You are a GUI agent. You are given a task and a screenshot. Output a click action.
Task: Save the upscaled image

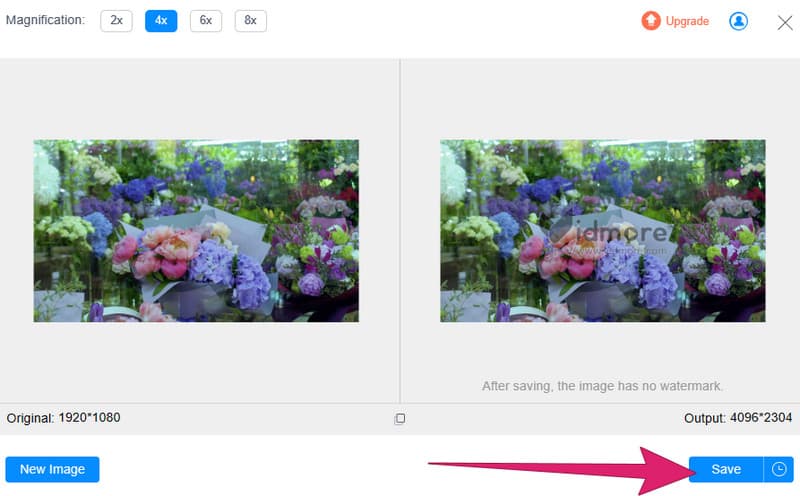[725, 469]
